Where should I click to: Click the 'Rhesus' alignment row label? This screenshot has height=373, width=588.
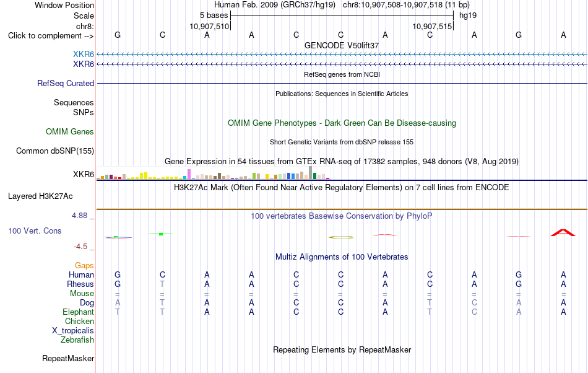coord(80,284)
